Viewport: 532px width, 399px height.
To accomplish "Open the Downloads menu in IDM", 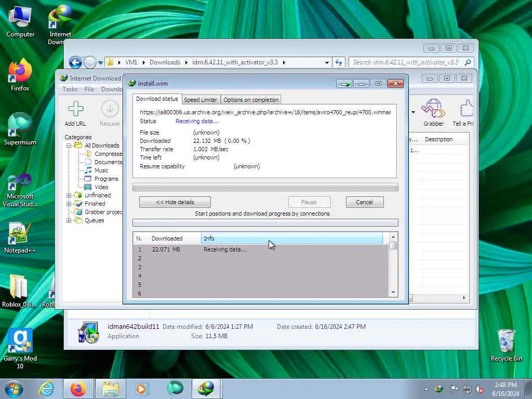I will pos(112,89).
